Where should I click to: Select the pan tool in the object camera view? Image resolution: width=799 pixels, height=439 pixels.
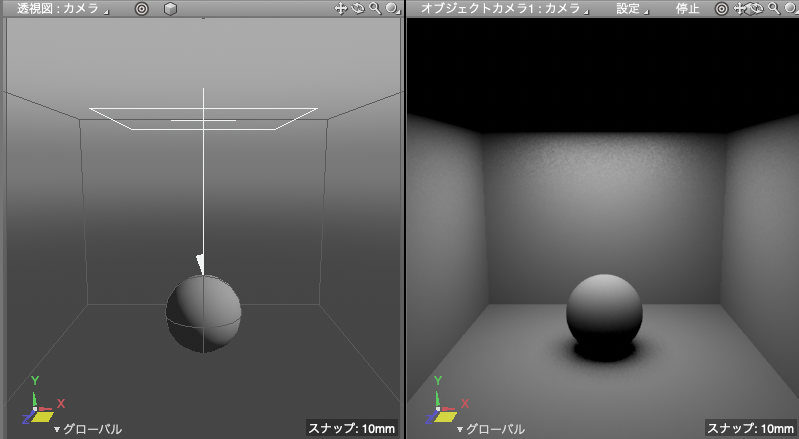click(740, 8)
